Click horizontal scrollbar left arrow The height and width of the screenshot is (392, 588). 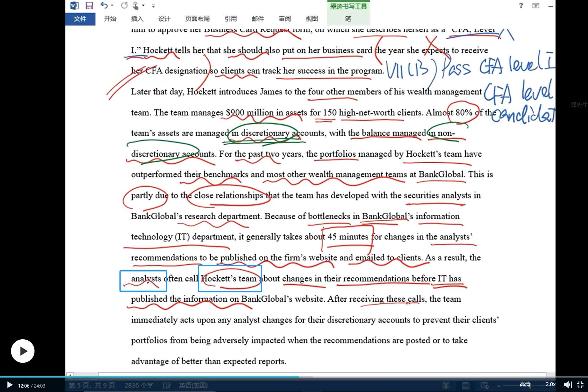[70, 375]
